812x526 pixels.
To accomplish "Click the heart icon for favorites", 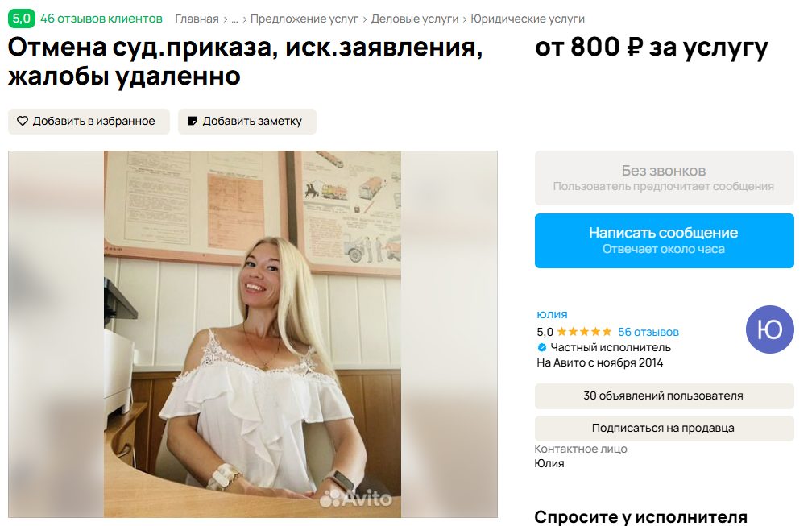I will click(x=23, y=121).
